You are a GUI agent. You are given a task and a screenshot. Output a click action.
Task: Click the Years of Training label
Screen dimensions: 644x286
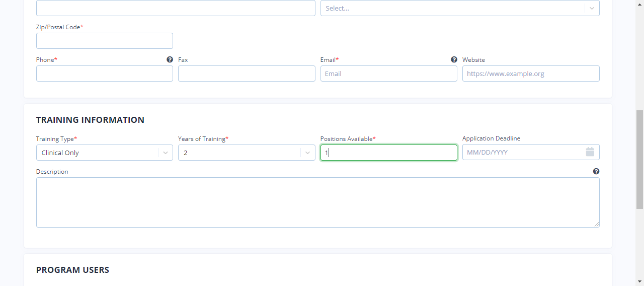(x=203, y=138)
